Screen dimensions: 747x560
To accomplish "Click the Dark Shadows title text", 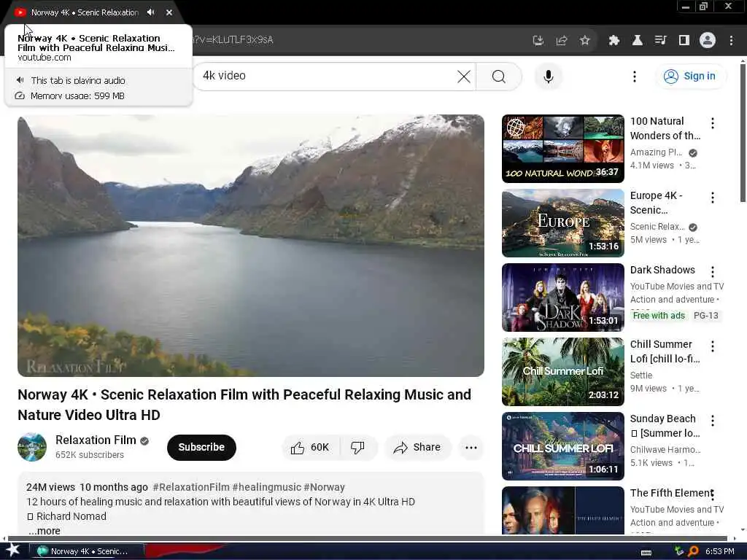I will click(x=662, y=270).
